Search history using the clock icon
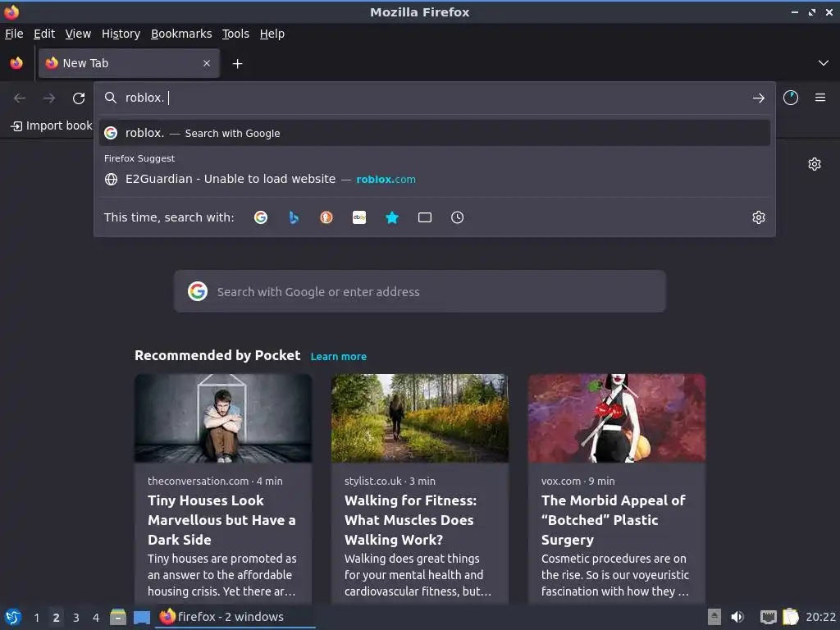The width and height of the screenshot is (840, 630). tap(458, 217)
